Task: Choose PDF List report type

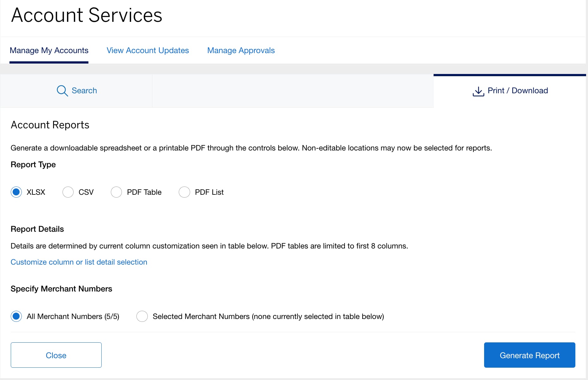Action: click(184, 192)
